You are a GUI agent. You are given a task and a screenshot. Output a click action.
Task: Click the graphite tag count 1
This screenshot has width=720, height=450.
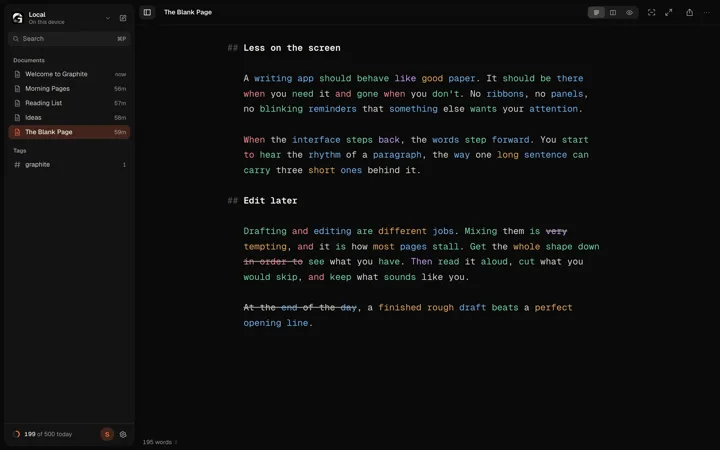point(124,165)
